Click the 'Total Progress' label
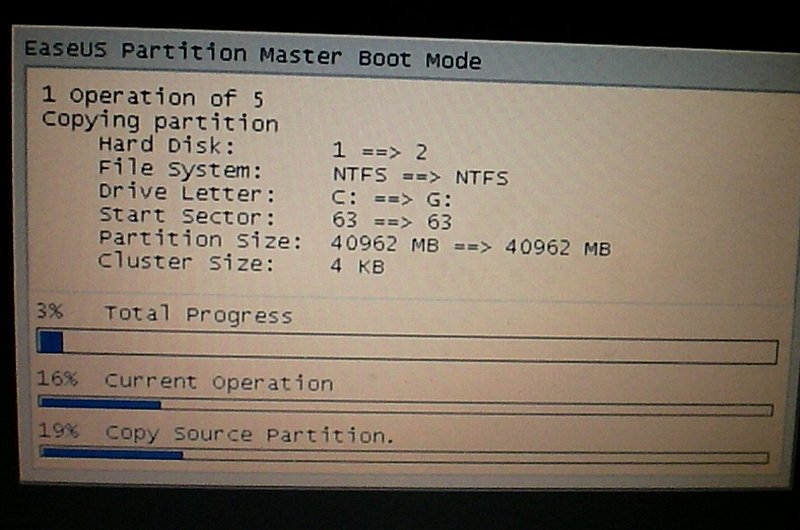Viewport: 800px width, 530px height. [x=198, y=315]
